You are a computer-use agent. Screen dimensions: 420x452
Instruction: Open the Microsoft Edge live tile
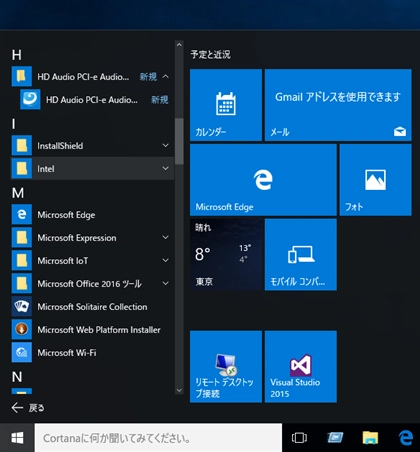click(x=263, y=180)
